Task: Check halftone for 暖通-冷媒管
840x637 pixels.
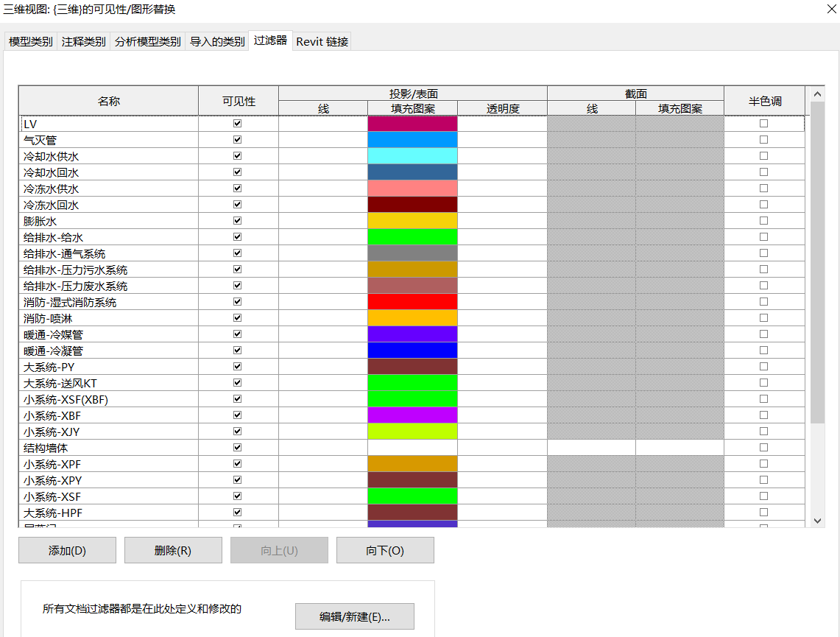Action: click(763, 334)
